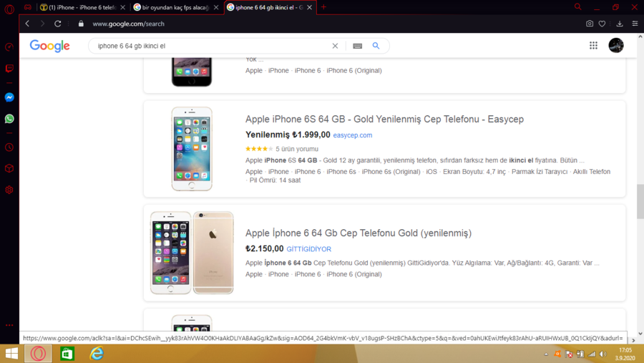Click the address bar URL
The height and width of the screenshot is (363, 644).
pos(129,24)
